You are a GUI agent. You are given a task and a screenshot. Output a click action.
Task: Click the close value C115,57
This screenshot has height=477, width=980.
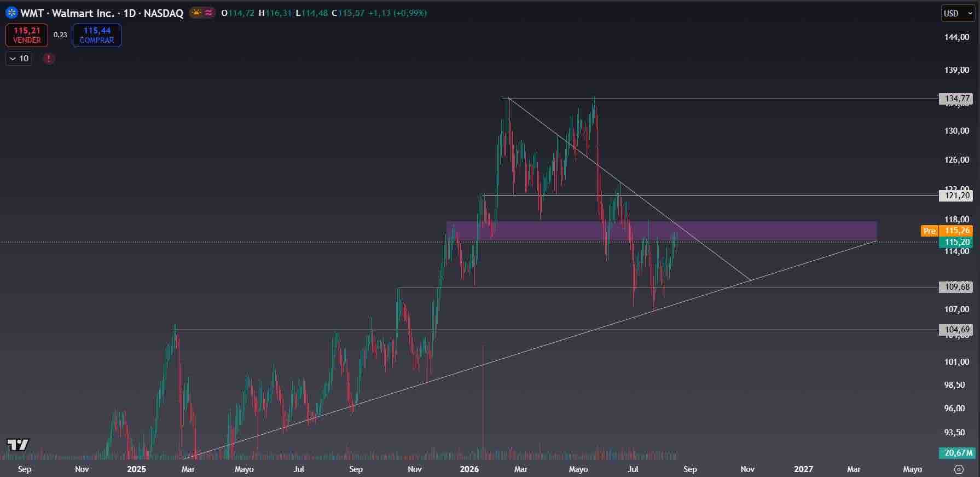tap(348, 13)
